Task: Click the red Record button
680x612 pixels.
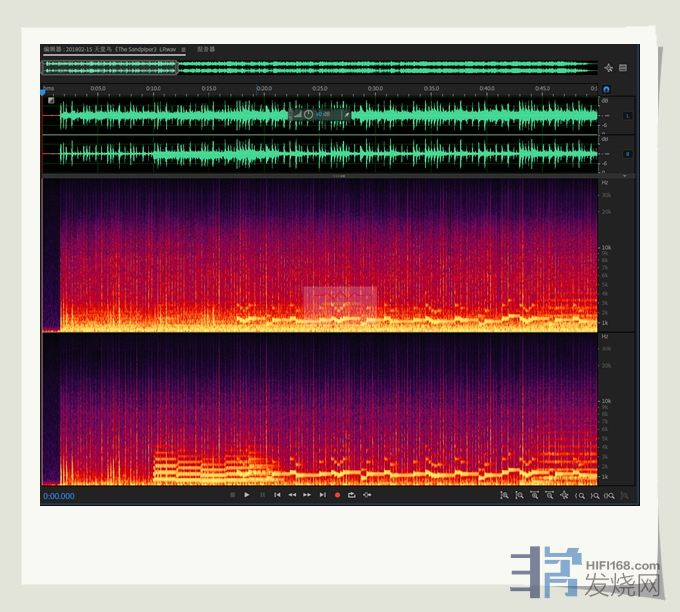Action: (x=337, y=495)
